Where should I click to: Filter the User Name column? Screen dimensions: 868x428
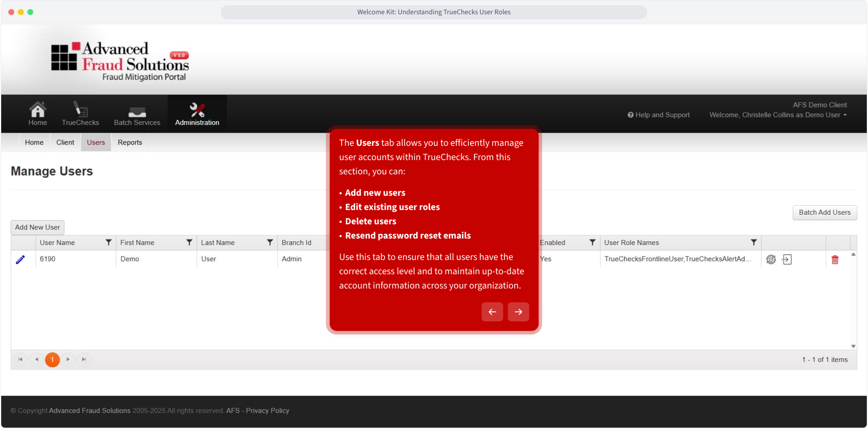click(108, 243)
